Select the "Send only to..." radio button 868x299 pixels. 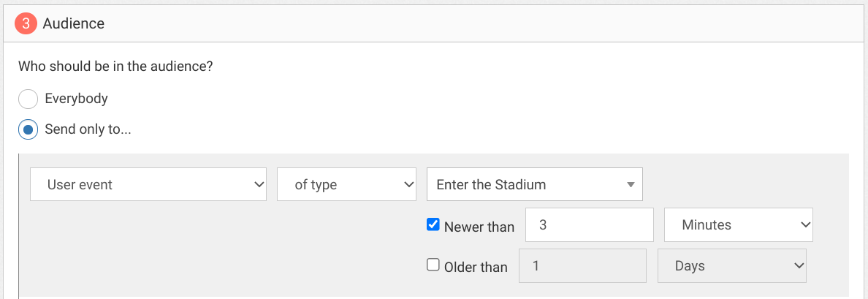click(28, 130)
